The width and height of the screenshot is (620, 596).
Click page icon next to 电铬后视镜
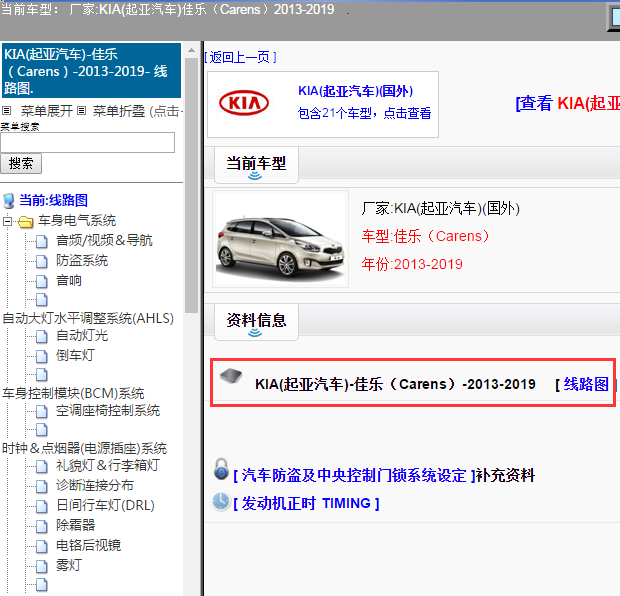42,546
